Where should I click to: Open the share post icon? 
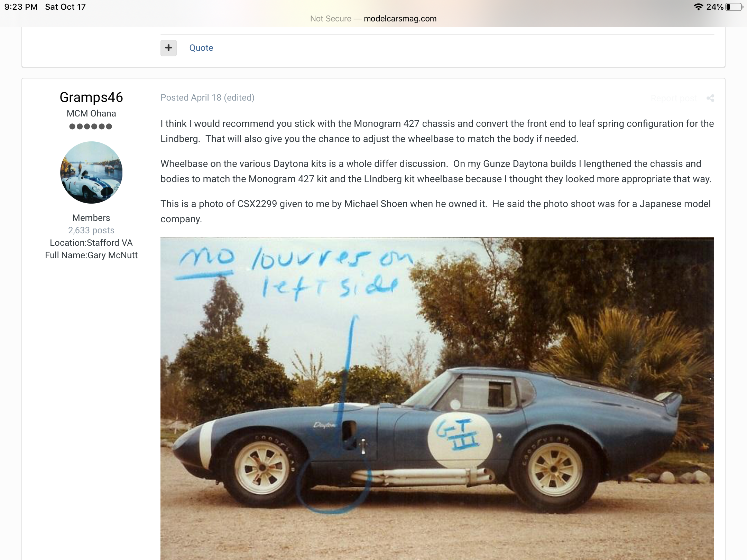710,98
